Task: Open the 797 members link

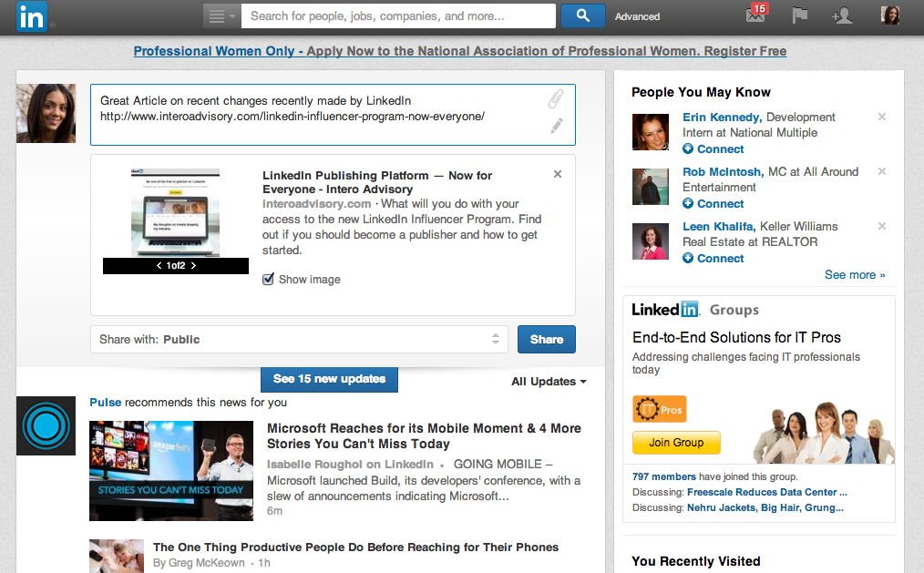Action: pos(664,476)
